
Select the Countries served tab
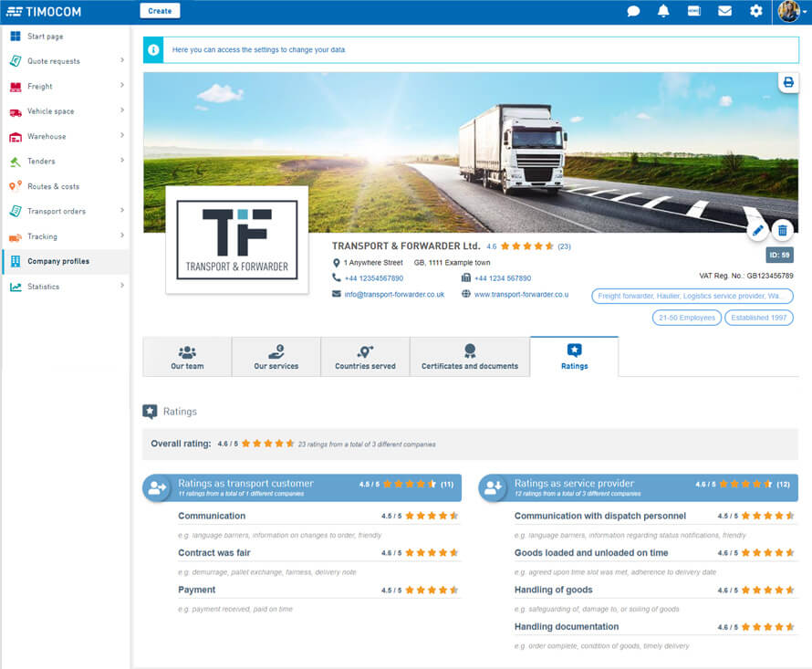[x=365, y=357]
